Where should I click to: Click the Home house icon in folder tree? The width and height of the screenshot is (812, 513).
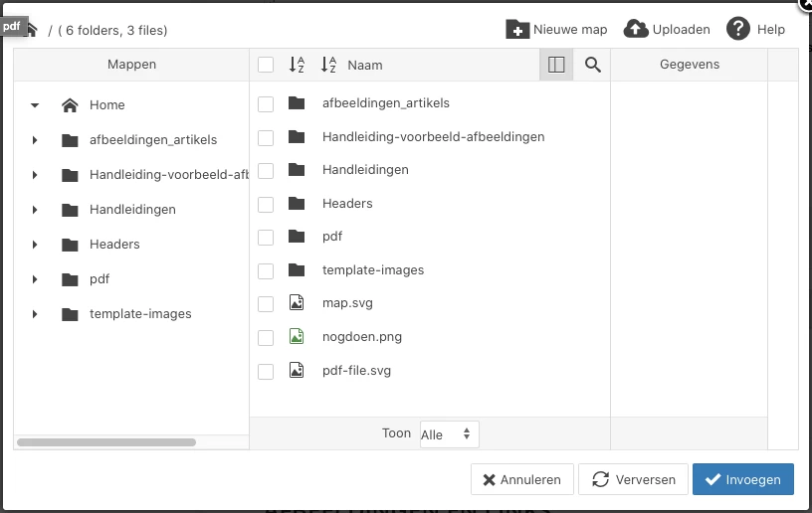[70, 105]
